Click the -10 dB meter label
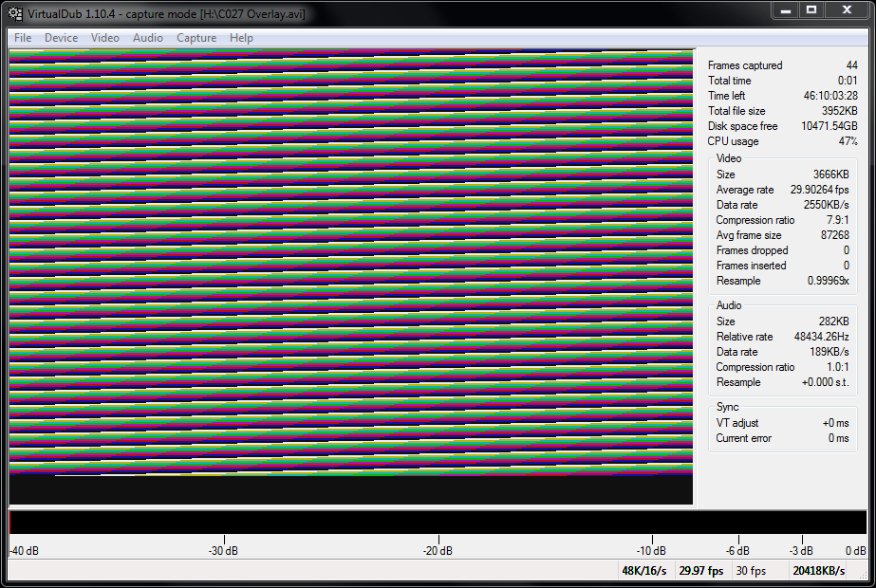This screenshot has width=876, height=588. (x=651, y=551)
